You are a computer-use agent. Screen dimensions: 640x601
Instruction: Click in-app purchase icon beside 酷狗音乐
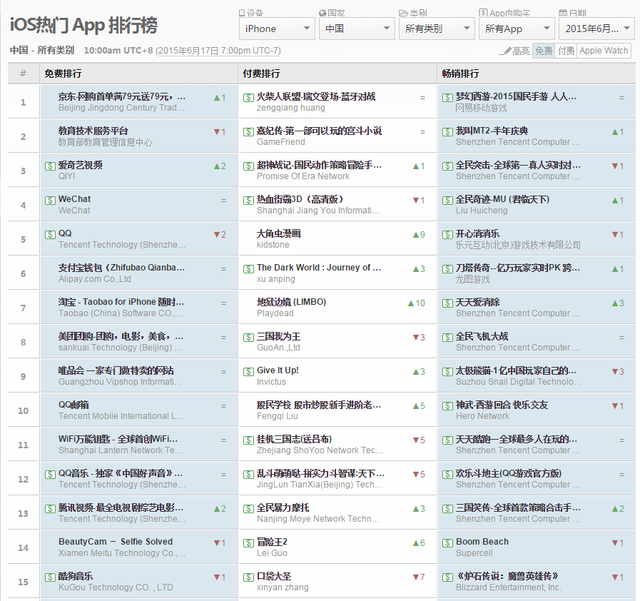pyautogui.click(x=50, y=577)
